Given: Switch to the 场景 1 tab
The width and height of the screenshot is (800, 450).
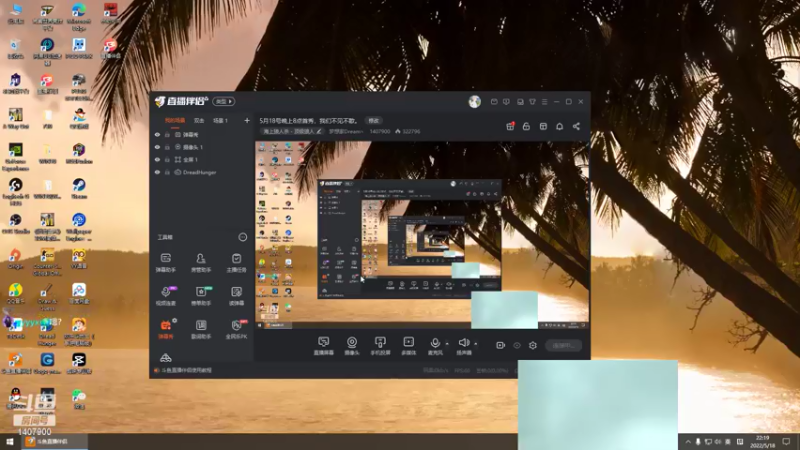Looking at the screenshot, I should pyautogui.click(x=220, y=121).
